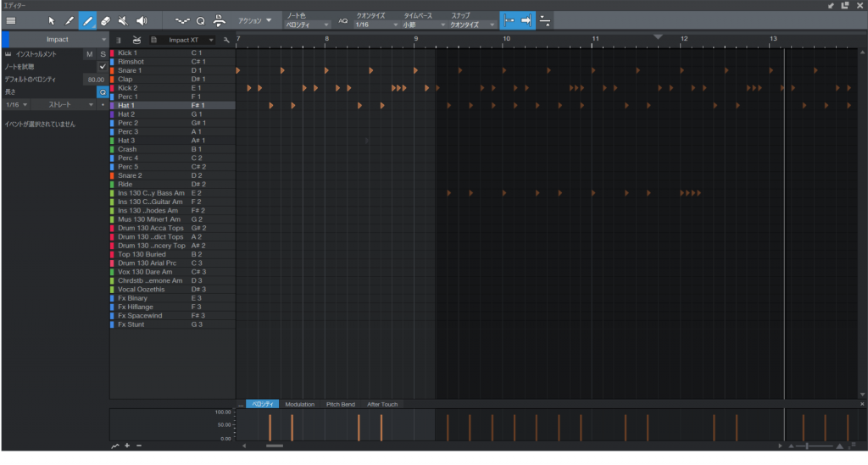This screenshot has height=465, width=868.
Task: Switch to the Modulation tab
Action: coord(299,405)
